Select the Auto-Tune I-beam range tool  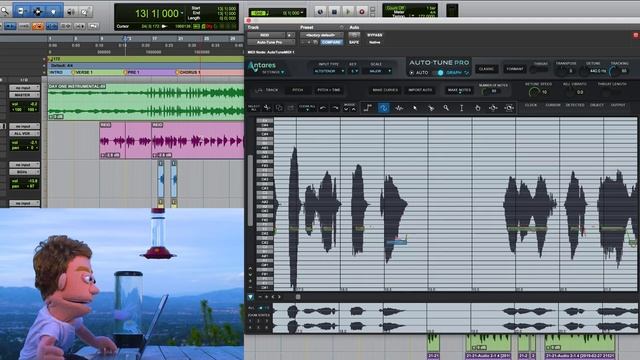[462, 108]
